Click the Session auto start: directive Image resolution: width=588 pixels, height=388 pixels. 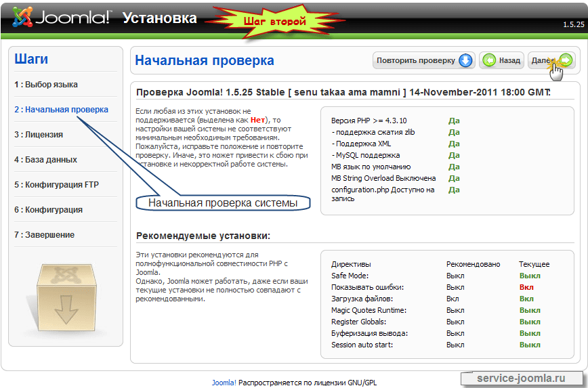[x=362, y=345]
